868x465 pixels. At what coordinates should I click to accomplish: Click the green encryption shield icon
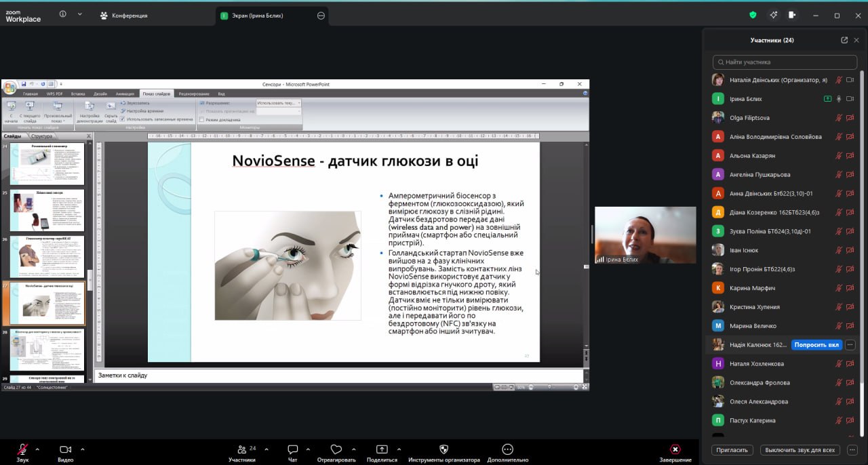(x=753, y=15)
